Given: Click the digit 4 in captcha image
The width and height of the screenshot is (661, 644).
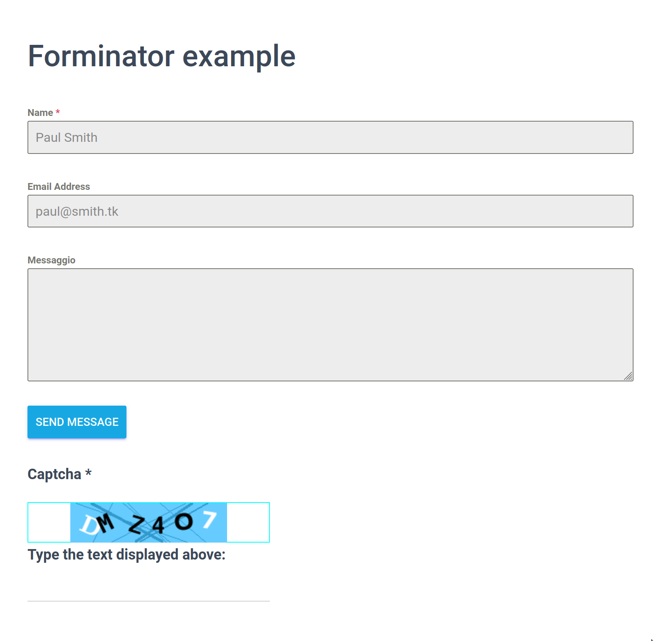Looking at the screenshot, I should [158, 526].
